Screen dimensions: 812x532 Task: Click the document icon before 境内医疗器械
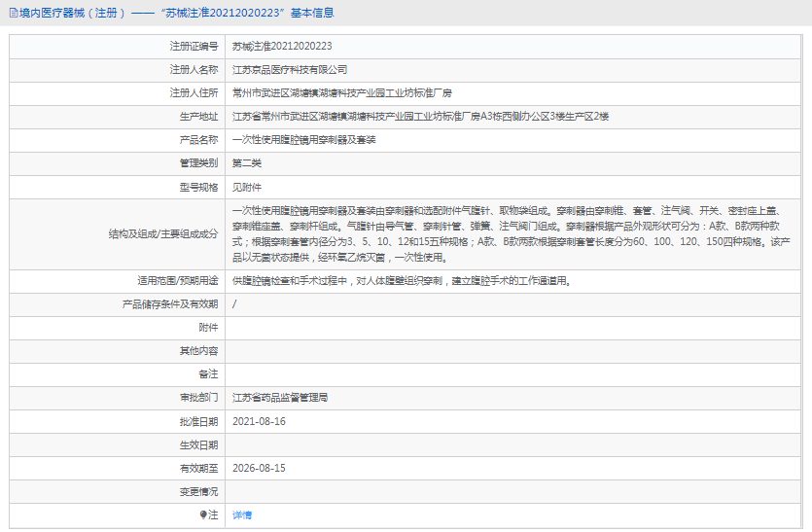(x=14, y=13)
